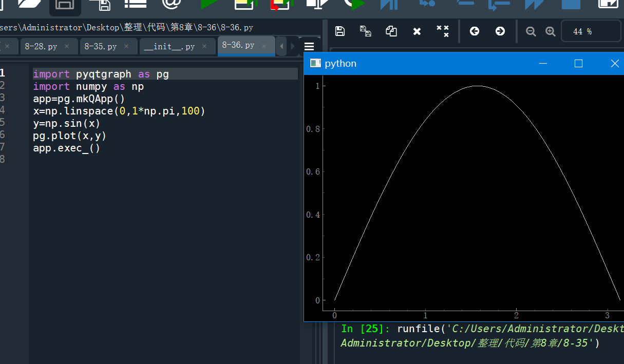
Task: Click the 'x=np.linspace(0,1*np.pi,100)' line
Action: click(x=119, y=111)
